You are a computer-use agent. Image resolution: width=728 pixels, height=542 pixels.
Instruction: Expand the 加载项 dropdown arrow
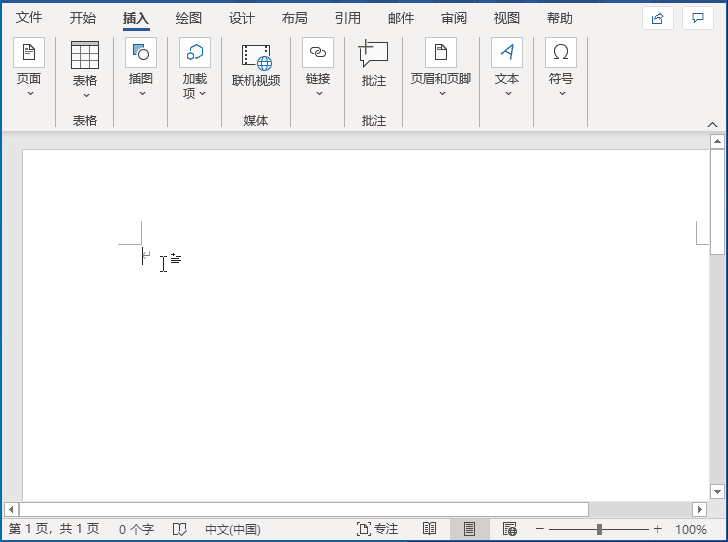pyautogui.click(x=202, y=93)
